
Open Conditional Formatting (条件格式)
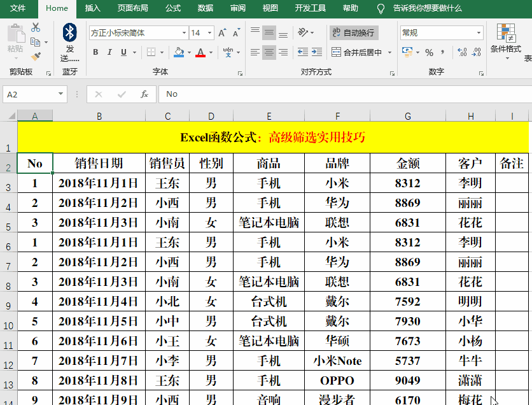coord(506,41)
